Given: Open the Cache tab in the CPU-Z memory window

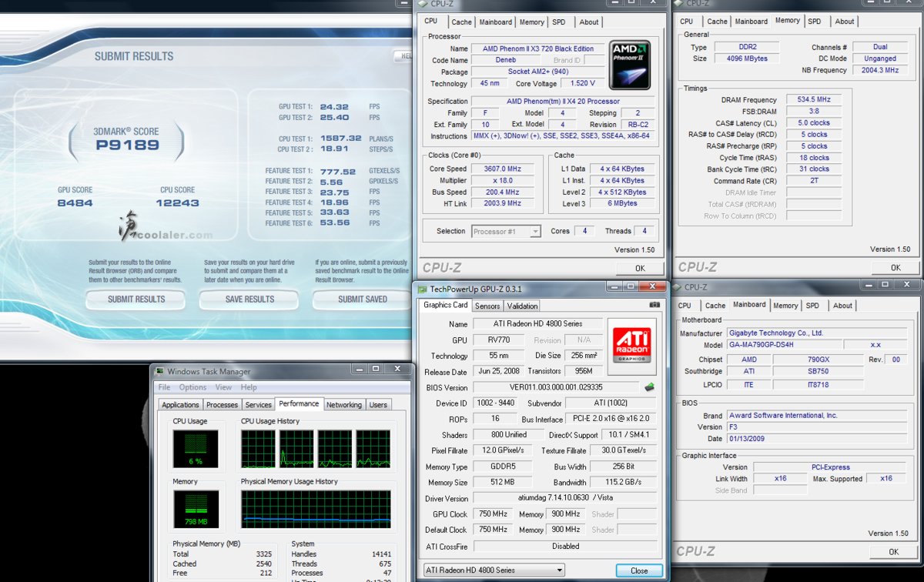Looking at the screenshot, I should point(717,22).
